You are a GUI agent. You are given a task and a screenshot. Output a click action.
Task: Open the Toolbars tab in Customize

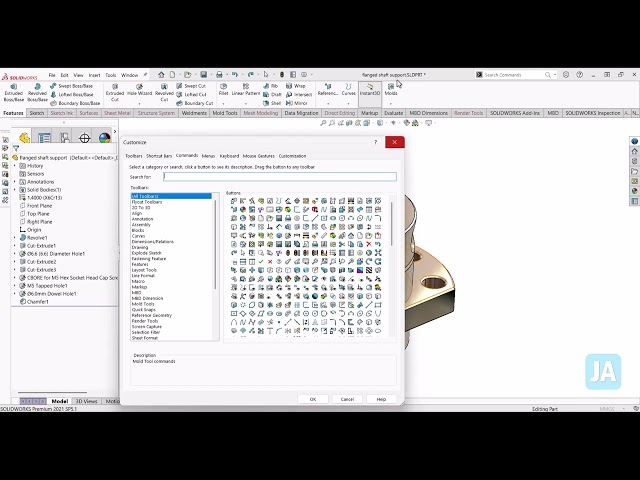[x=134, y=156]
